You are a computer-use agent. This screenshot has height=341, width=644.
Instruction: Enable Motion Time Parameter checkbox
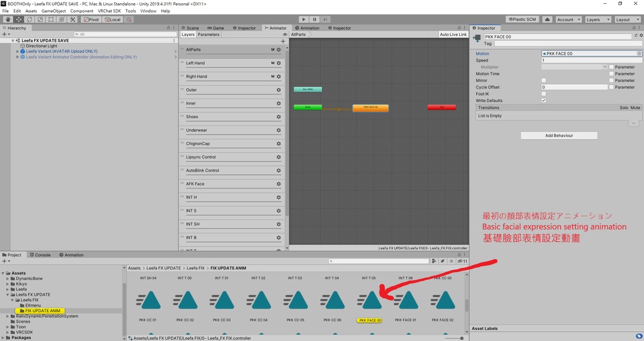click(x=611, y=74)
